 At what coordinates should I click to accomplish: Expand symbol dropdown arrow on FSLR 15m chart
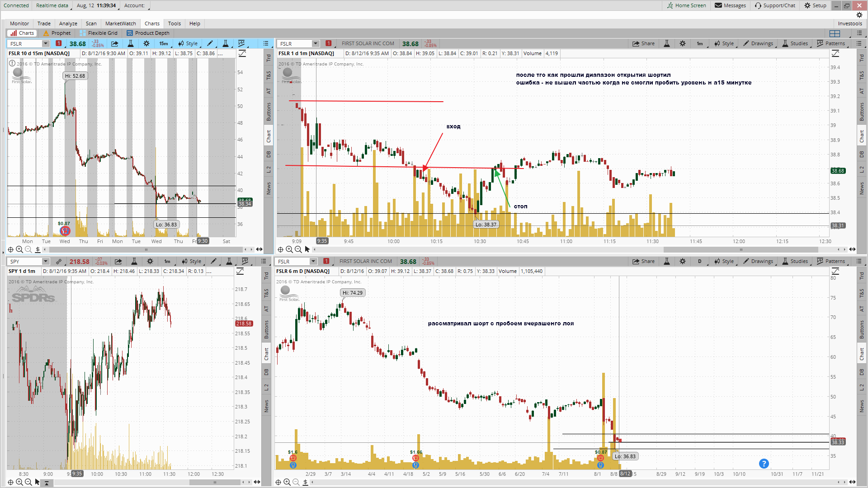(x=46, y=44)
